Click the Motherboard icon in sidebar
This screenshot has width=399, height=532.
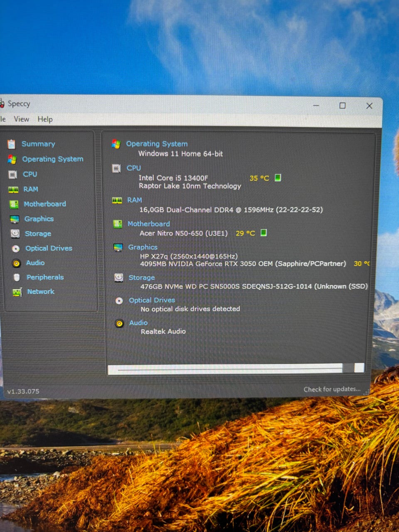click(14, 204)
